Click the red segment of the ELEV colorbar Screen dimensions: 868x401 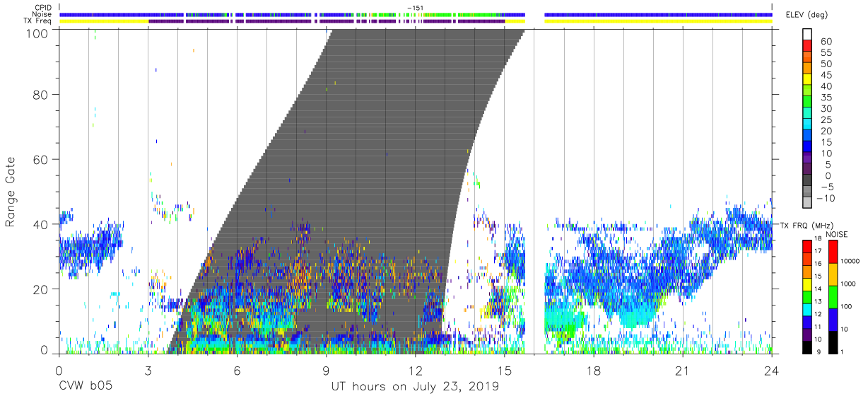[807, 45]
